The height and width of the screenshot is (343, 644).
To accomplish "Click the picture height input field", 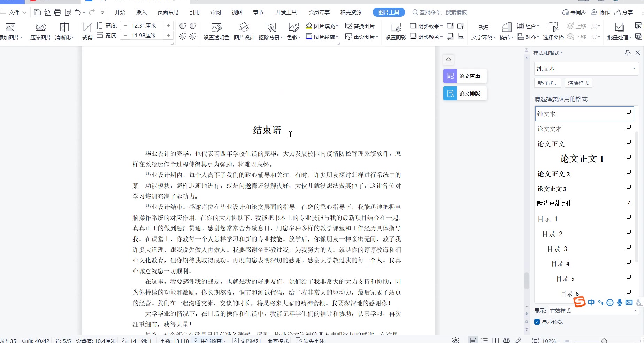I will pos(143,25).
